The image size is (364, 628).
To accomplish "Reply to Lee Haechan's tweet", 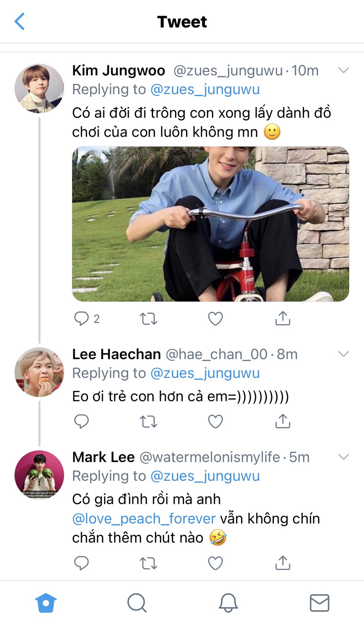I will click(x=81, y=422).
